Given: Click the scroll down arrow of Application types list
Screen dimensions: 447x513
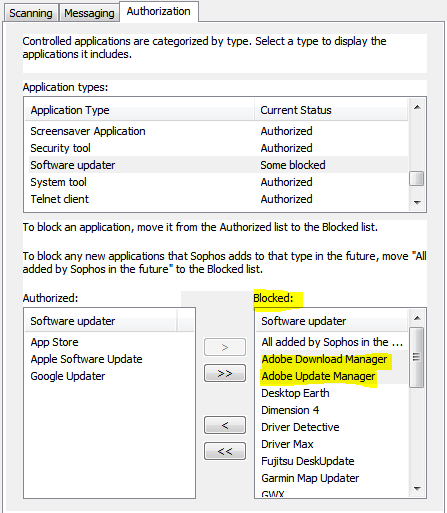Looking at the screenshot, I should pos(417,202).
